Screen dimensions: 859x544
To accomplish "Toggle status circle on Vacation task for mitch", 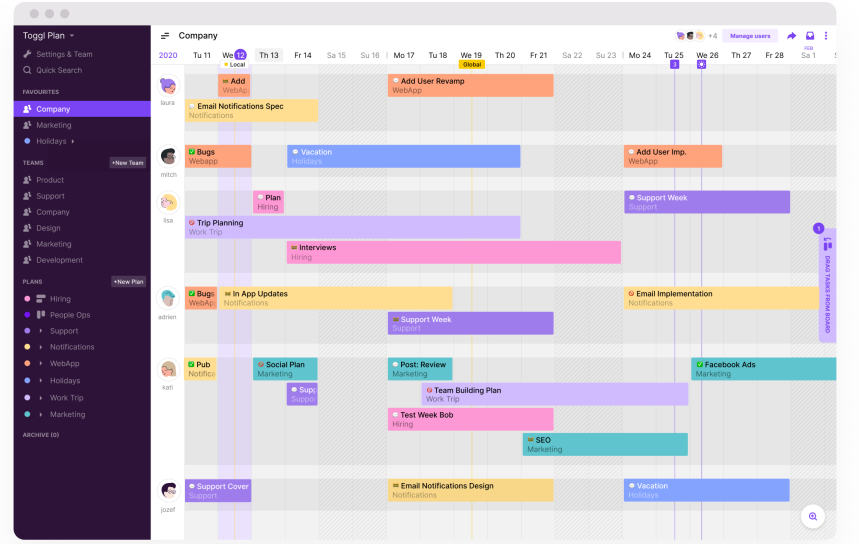I will pyautogui.click(x=295, y=152).
